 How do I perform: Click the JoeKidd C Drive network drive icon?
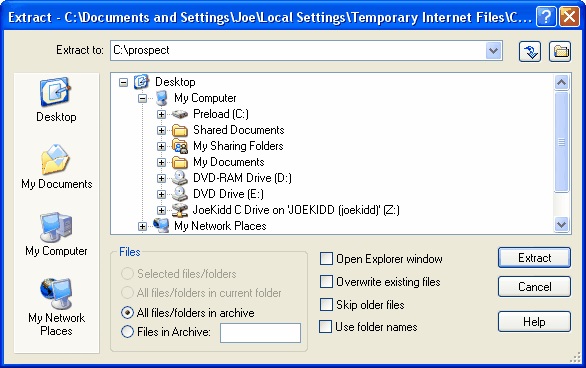click(x=180, y=210)
